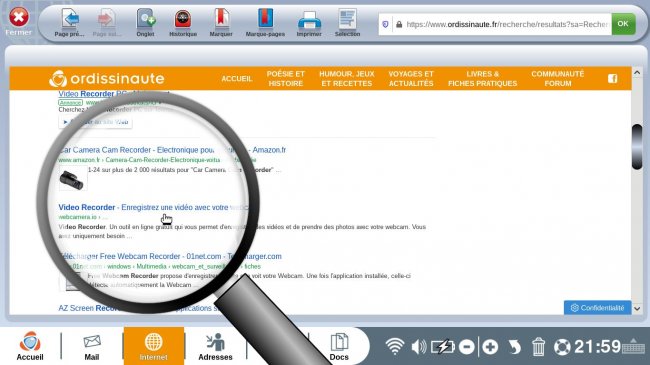The height and width of the screenshot is (365, 650).
Task: Open the Car Camera Cam Recorder Amazon.fr result
Action: point(172,150)
